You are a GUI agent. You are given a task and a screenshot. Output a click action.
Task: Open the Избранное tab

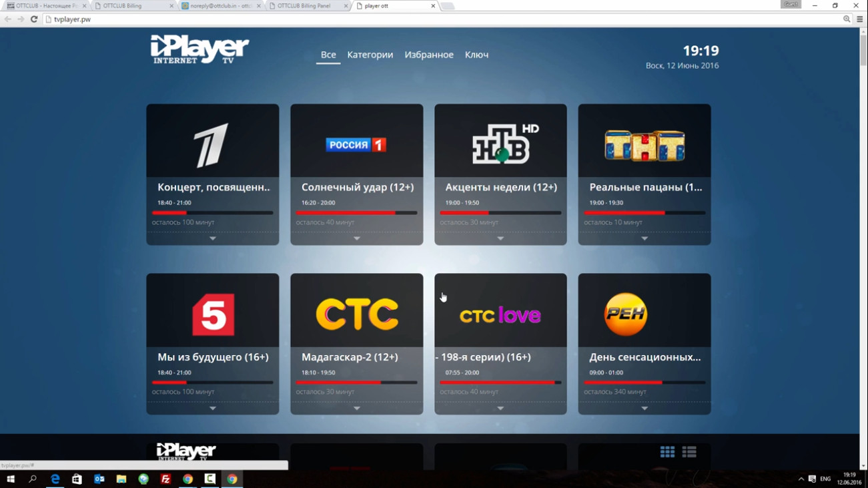pyautogui.click(x=429, y=55)
